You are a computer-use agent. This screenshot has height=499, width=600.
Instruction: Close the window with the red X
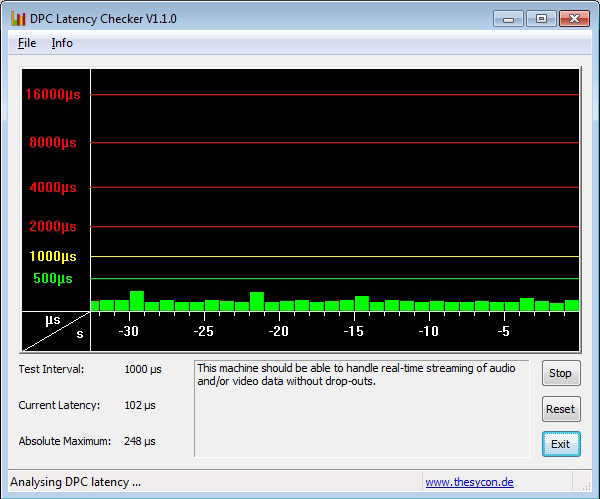(574, 18)
